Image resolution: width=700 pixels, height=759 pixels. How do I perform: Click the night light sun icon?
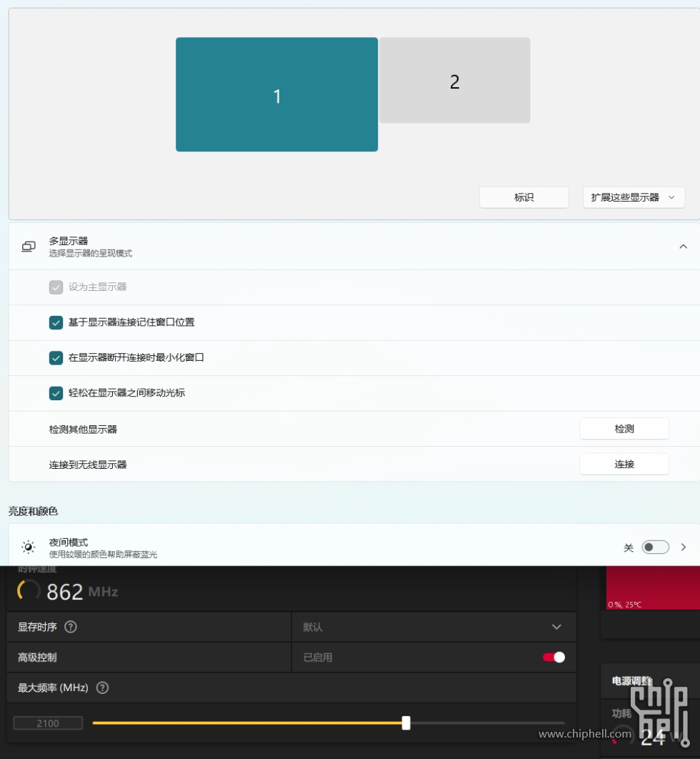29,547
